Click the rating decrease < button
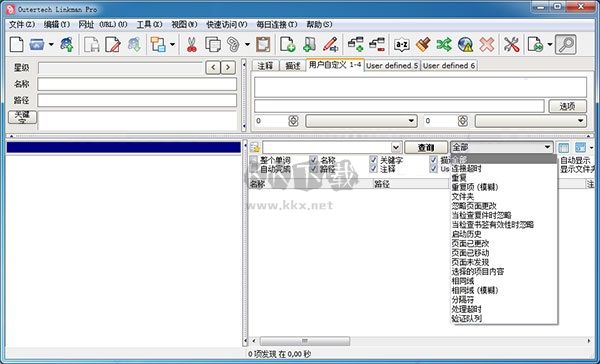Screen dimensions: 600x364 pyautogui.click(x=213, y=68)
